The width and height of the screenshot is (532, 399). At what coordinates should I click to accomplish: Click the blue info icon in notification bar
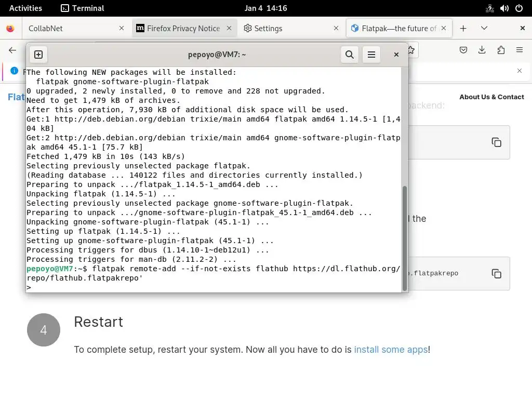[x=14, y=71]
